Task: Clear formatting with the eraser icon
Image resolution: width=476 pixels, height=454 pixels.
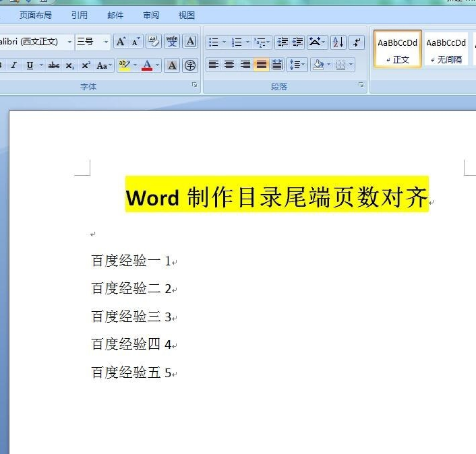Action: click(x=154, y=42)
